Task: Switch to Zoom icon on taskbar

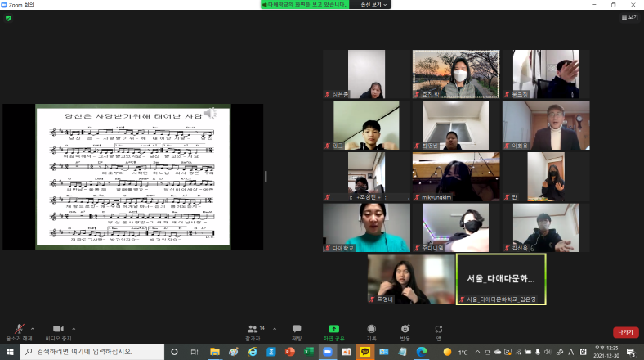Action: [x=328, y=352]
